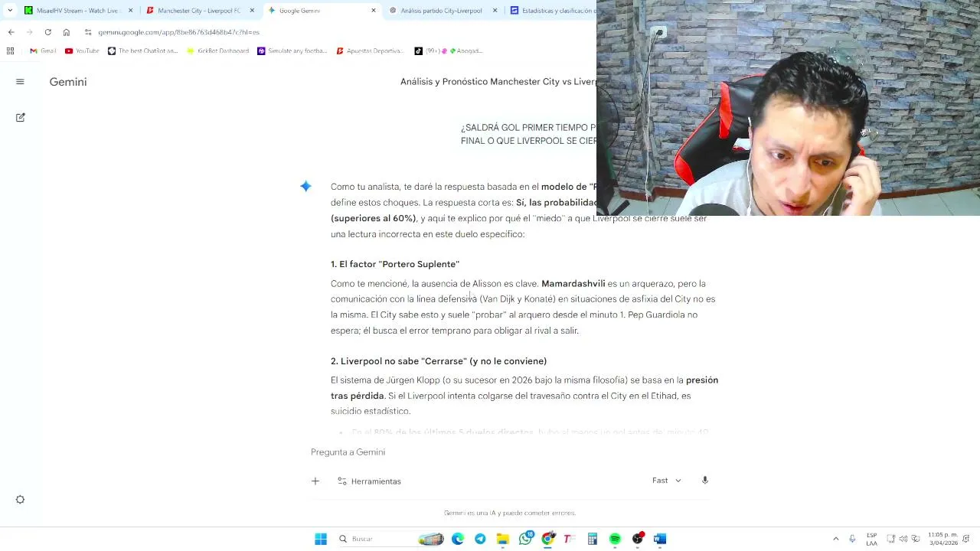
Task: Open the YouTube bookmark
Action: point(82,51)
